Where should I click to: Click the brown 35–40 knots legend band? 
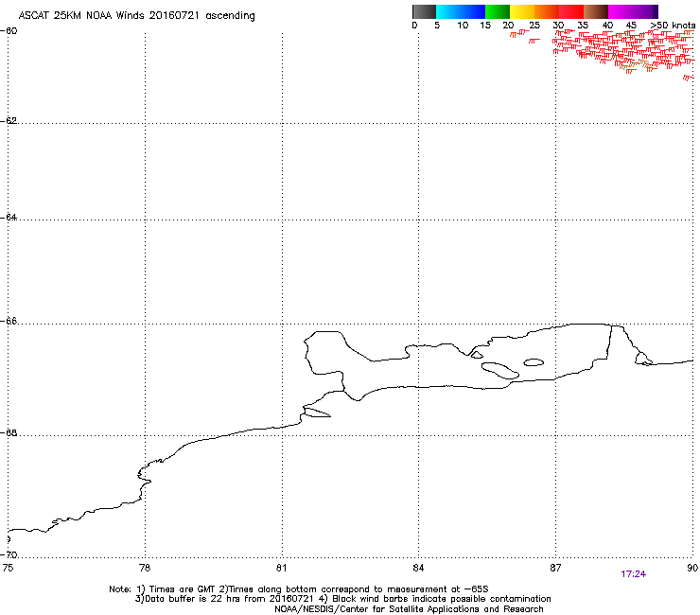[x=596, y=11]
